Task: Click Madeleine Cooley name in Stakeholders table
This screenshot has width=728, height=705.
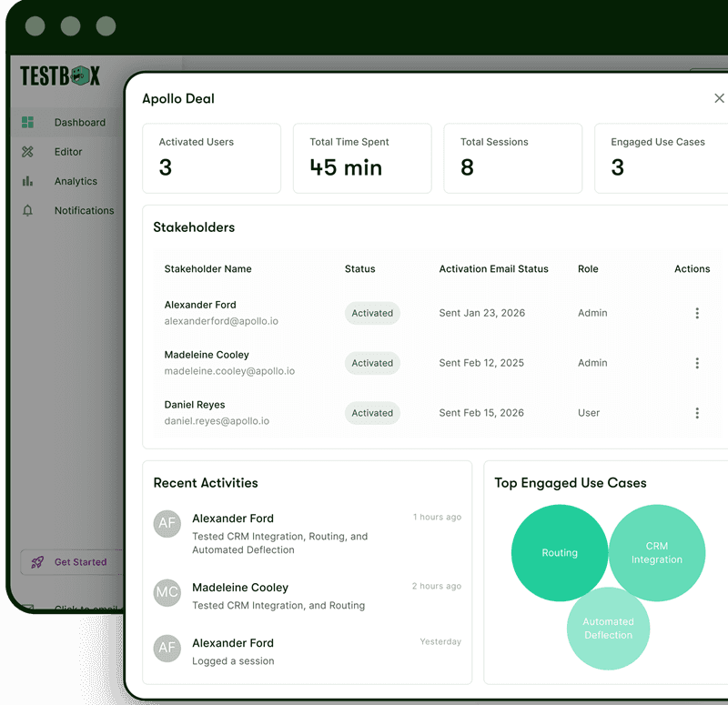Action: coord(207,355)
